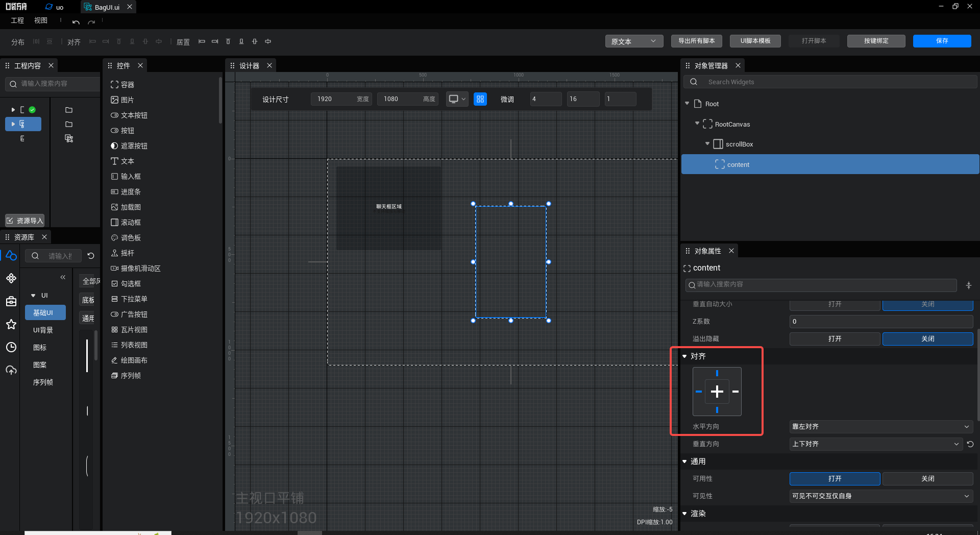Click center-placement align-bottom icon after 居置

coord(241,41)
